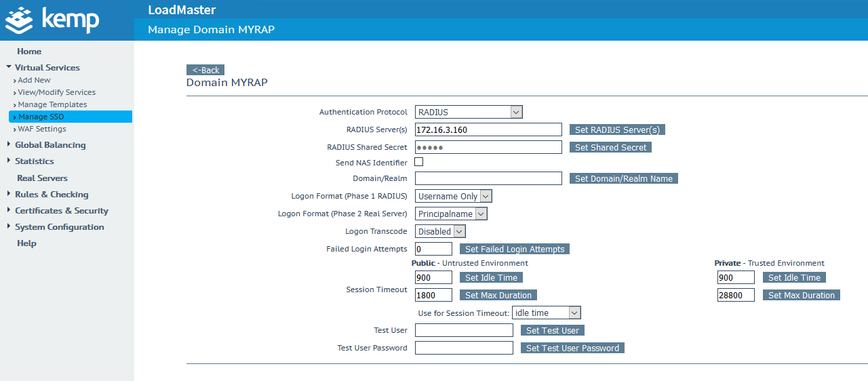Click the Set Failed Login Attempts button
Image resolution: width=868 pixels, height=381 pixels.
[x=514, y=249]
